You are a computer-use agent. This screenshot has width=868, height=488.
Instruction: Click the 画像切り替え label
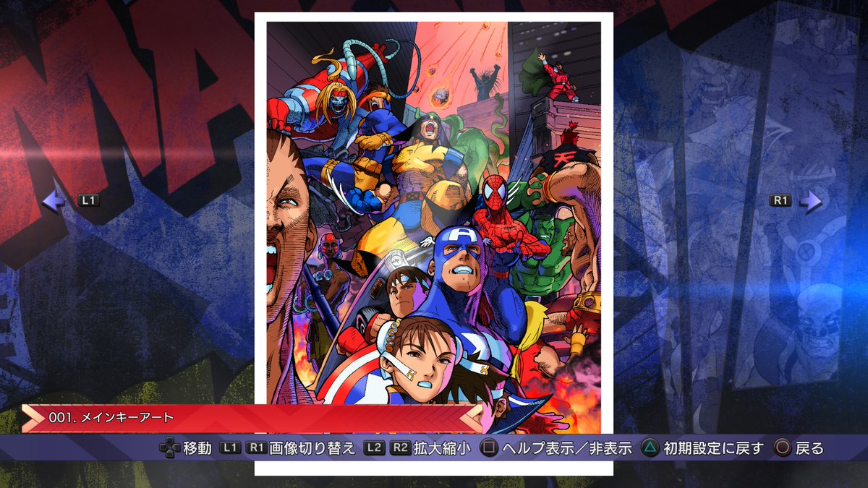pyautogui.click(x=312, y=448)
